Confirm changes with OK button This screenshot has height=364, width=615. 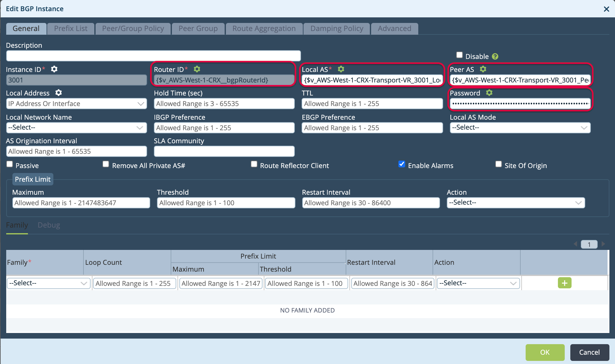(x=545, y=352)
